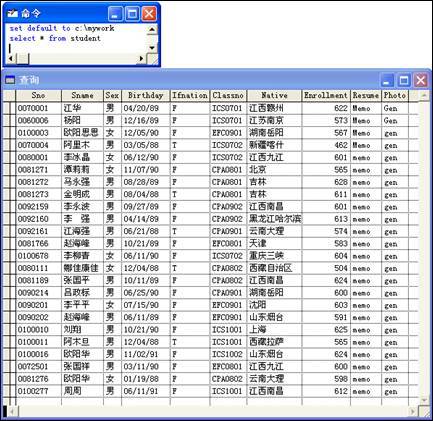This screenshot has height=421, width=433.
Task: Click up arrow of query grid vertical scrollbar
Action: pos(424,96)
